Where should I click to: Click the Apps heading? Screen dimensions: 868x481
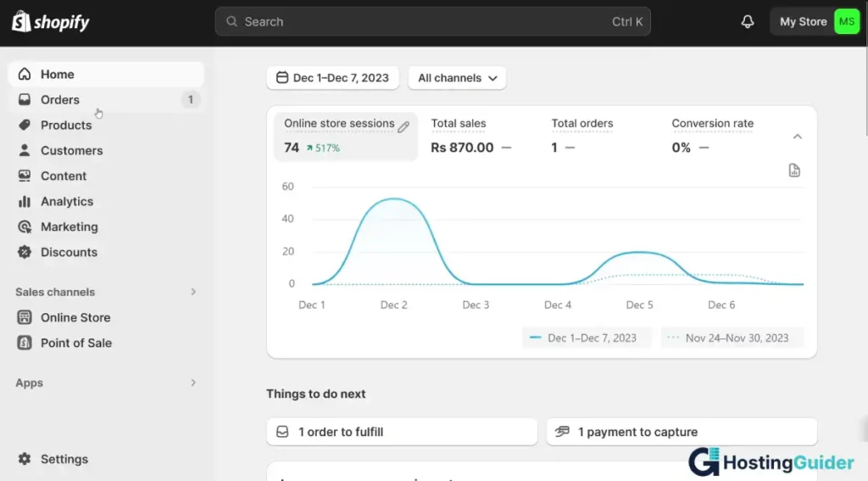click(x=30, y=383)
